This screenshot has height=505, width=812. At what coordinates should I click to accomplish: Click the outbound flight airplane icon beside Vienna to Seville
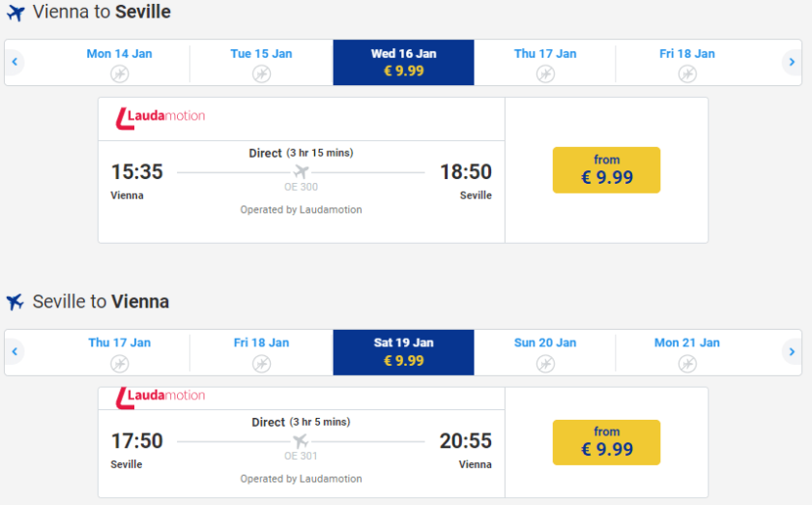(x=14, y=14)
